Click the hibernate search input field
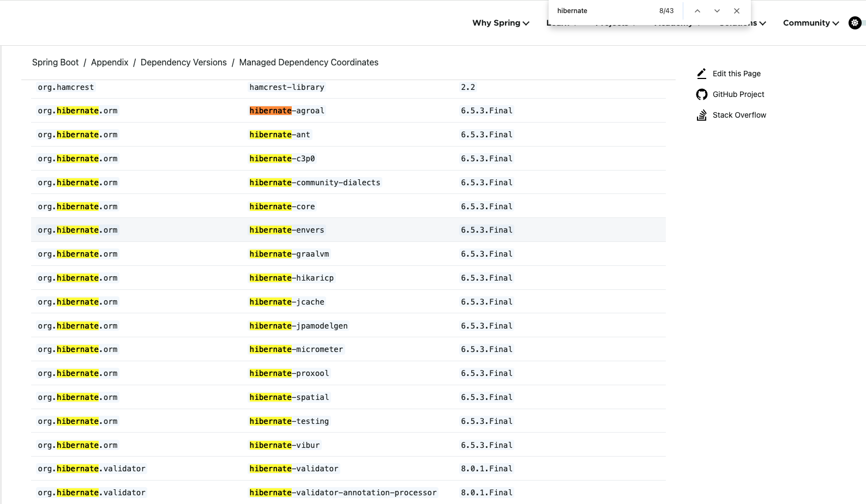This screenshot has width=866, height=504. [604, 11]
